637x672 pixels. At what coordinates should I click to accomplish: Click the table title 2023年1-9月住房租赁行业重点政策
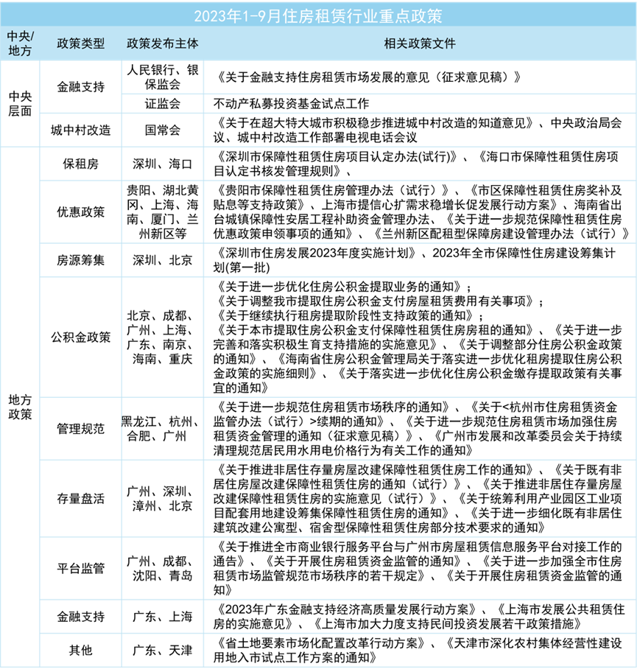coord(318,16)
